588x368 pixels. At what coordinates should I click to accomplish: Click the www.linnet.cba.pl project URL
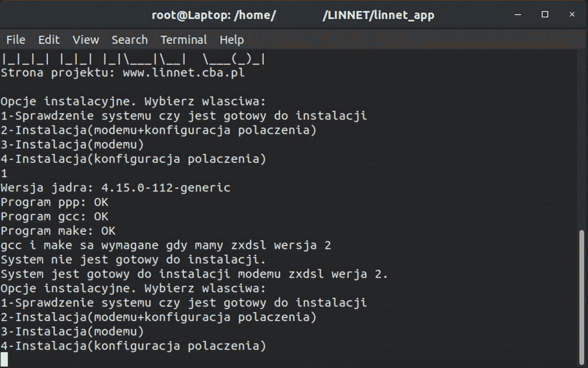point(184,73)
